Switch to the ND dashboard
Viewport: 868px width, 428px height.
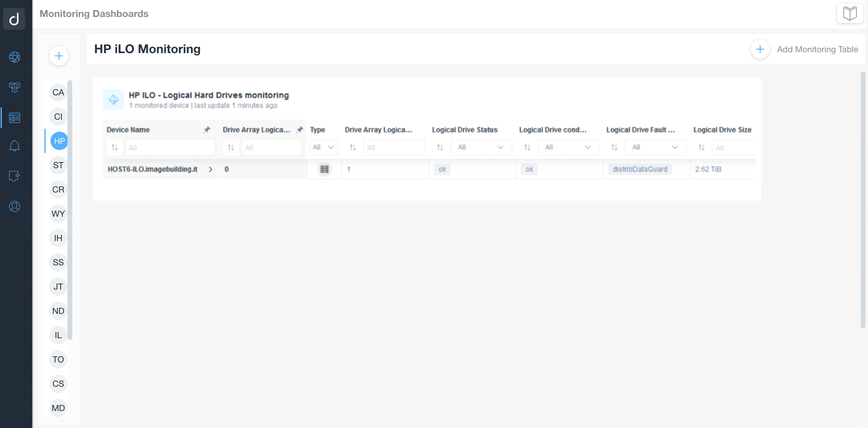click(x=58, y=311)
